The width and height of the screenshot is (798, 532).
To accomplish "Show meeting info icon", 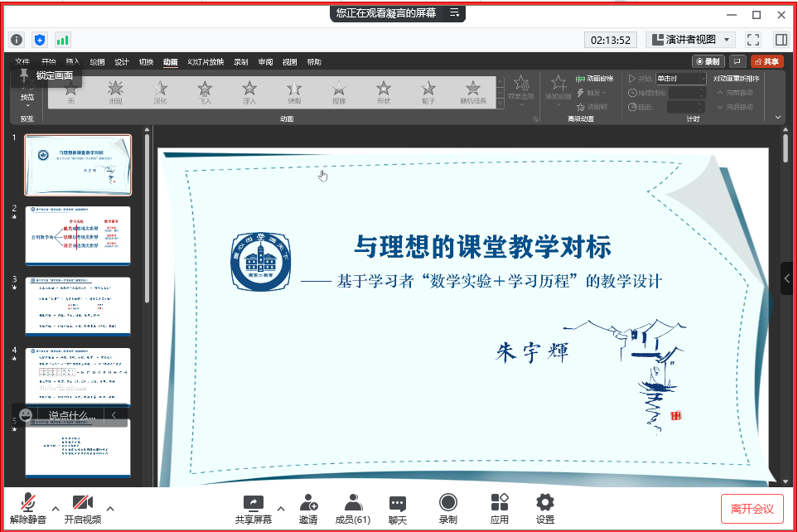I will point(17,40).
